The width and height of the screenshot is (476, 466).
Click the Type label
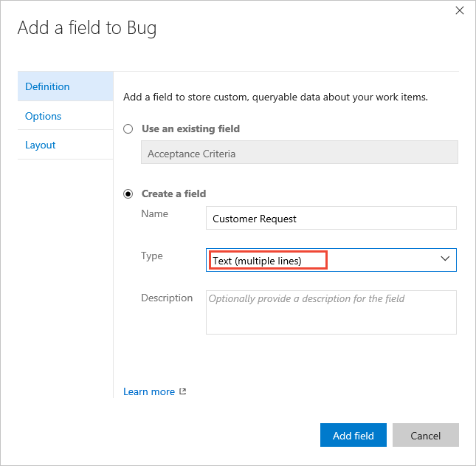[152, 256]
